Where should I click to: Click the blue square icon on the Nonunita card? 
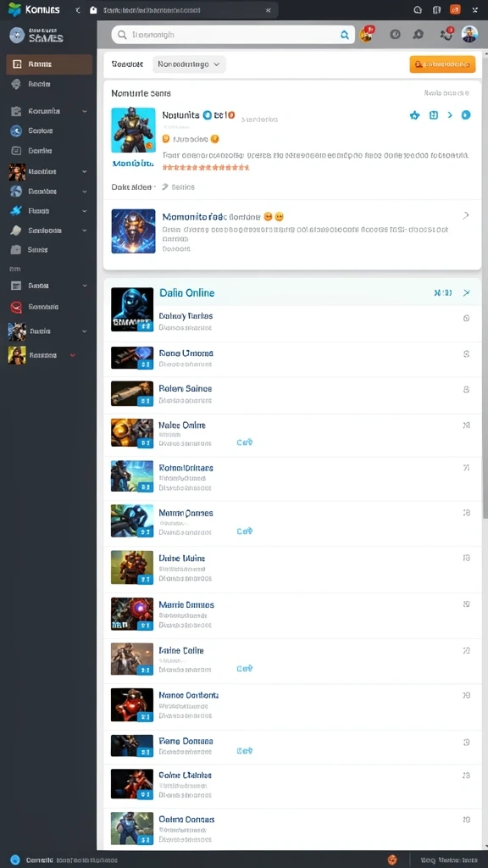(434, 115)
